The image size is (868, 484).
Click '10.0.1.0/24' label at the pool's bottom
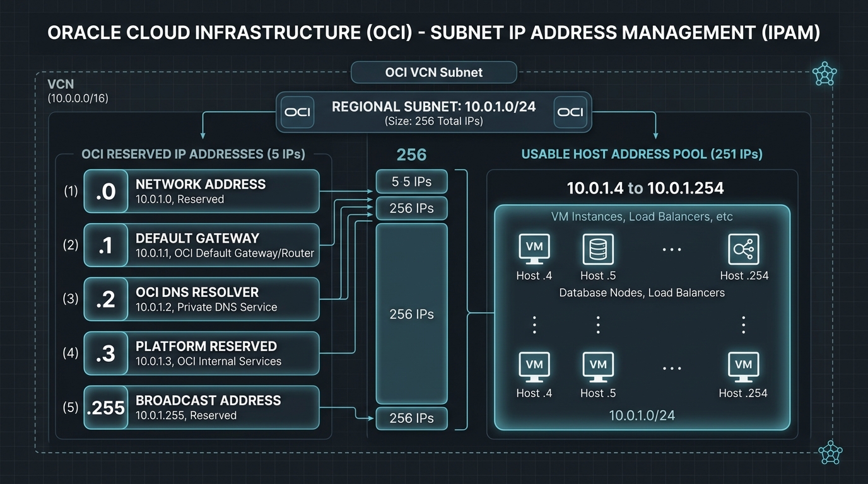(642, 415)
